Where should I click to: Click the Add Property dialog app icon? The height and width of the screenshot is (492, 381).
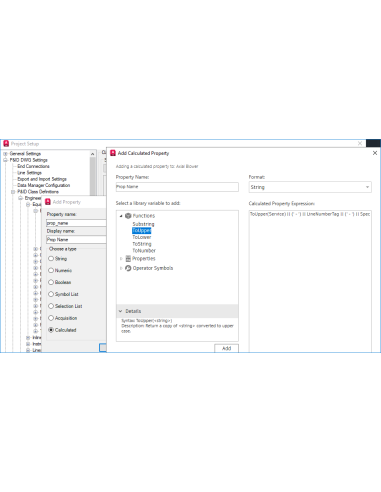48,202
